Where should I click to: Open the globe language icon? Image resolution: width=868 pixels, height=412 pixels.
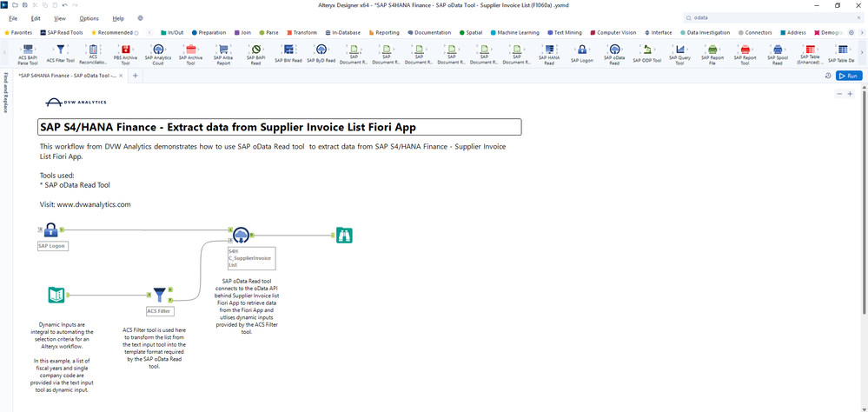click(140, 18)
